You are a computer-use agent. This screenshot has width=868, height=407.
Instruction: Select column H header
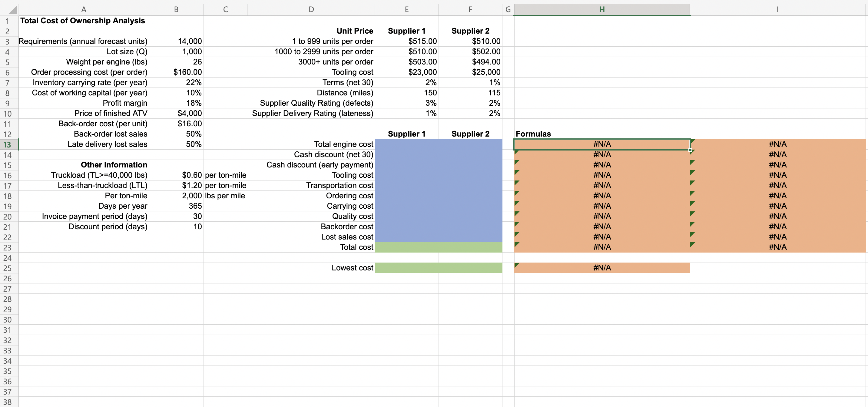(x=602, y=9)
